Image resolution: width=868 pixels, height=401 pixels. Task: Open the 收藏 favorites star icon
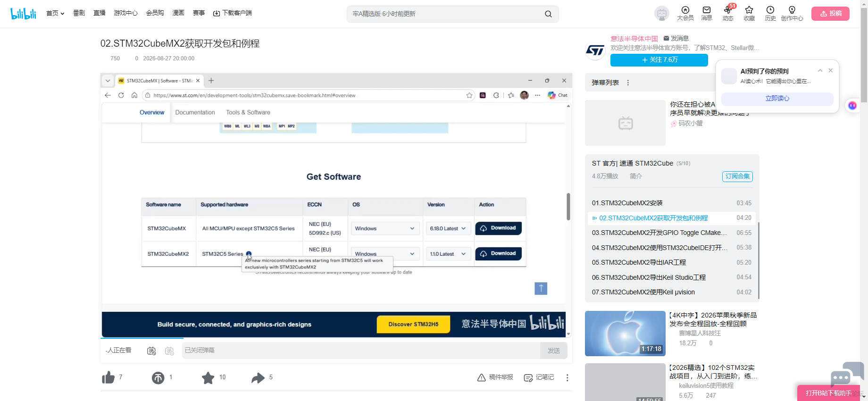click(x=749, y=14)
